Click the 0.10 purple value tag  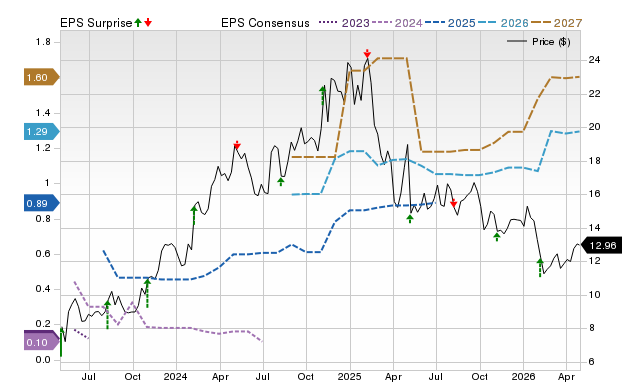tap(41, 342)
